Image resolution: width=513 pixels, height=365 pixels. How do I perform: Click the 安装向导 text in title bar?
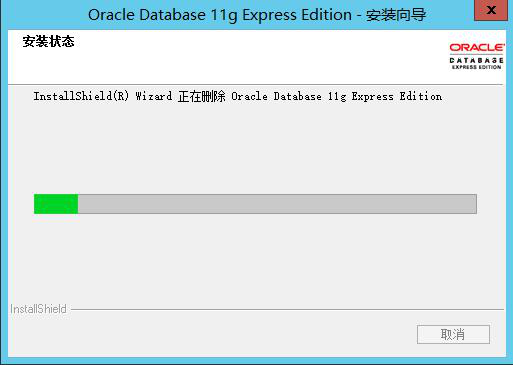pos(396,15)
